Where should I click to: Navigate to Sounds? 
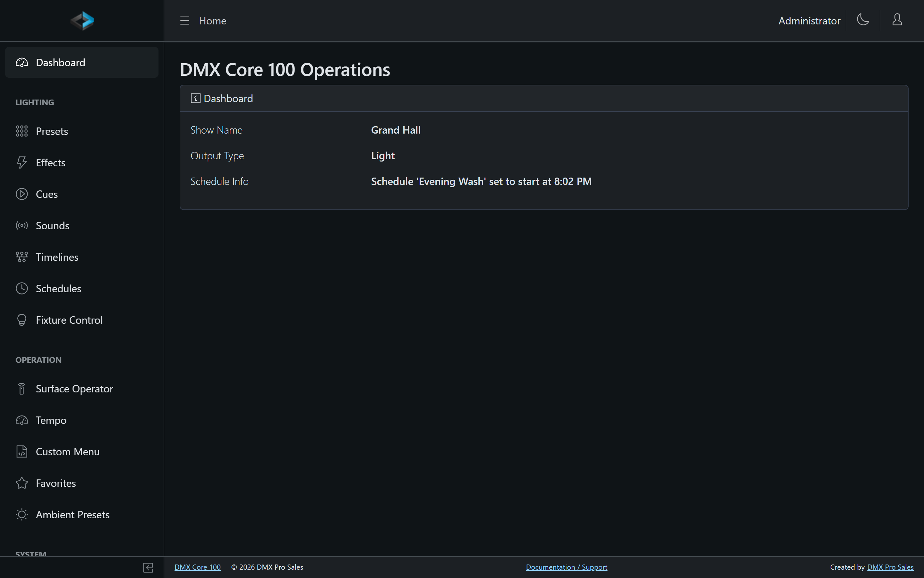[x=82, y=225]
